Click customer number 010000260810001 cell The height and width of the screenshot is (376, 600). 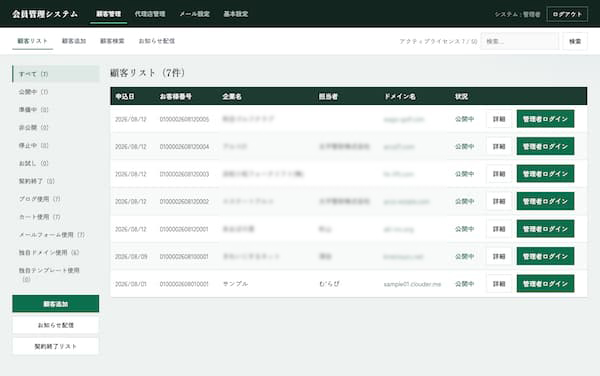[x=184, y=257]
